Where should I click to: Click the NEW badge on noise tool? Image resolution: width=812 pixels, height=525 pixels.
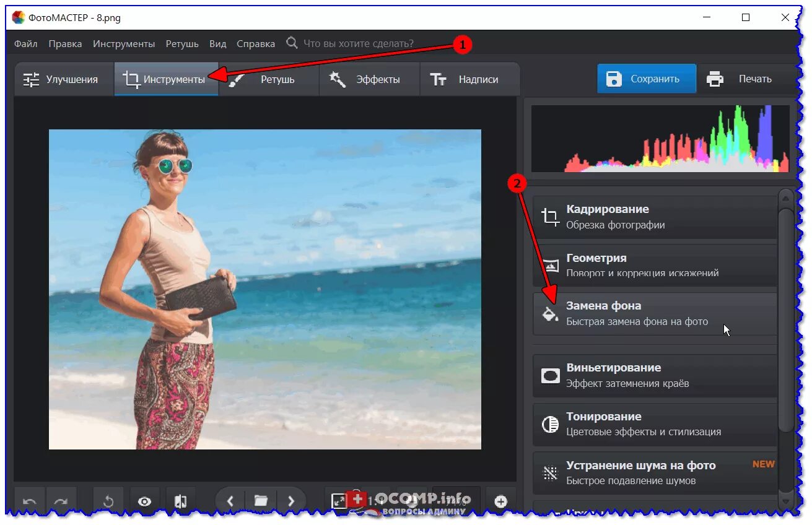[x=764, y=464]
